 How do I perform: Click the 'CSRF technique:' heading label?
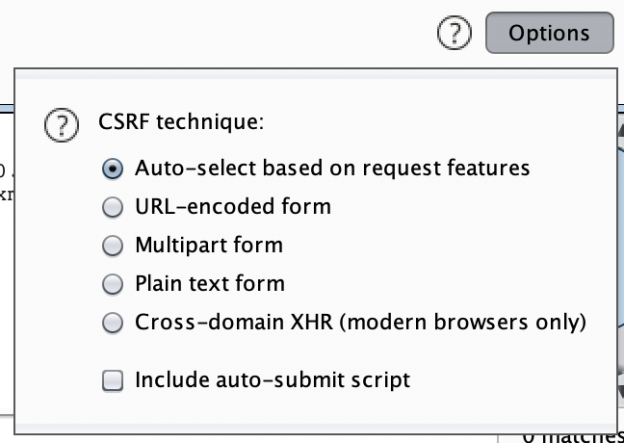pyautogui.click(x=180, y=123)
